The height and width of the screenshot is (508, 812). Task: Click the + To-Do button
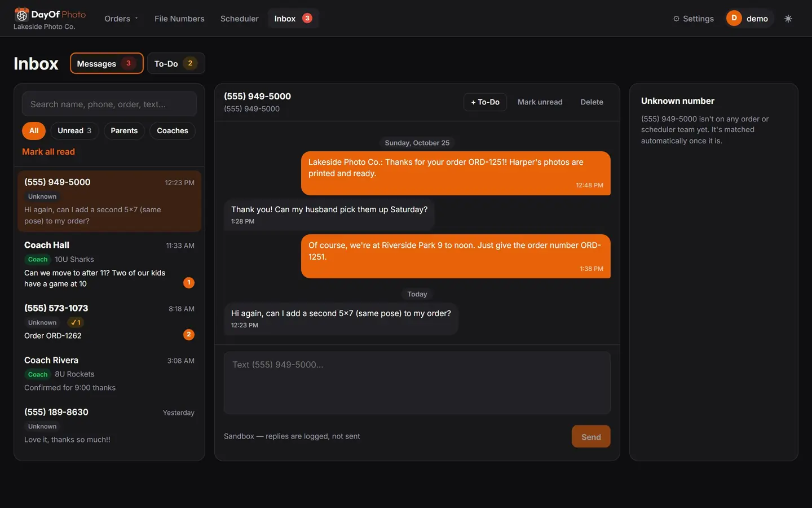[x=485, y=102]
